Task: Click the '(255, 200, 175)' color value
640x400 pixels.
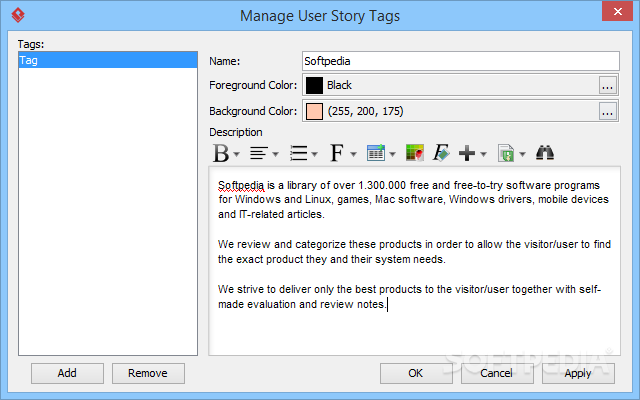Action: point(365,111)
